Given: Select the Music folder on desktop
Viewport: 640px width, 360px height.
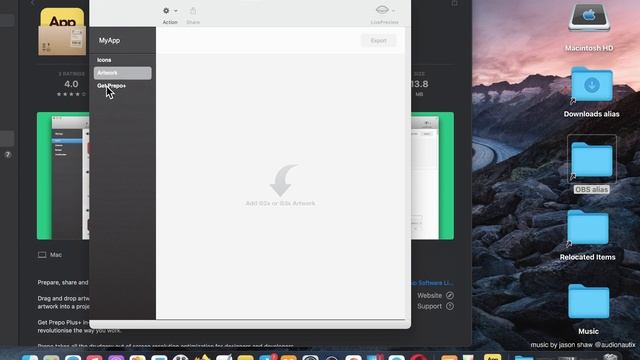Looking at the screenshot, I should tap(589, 301).
